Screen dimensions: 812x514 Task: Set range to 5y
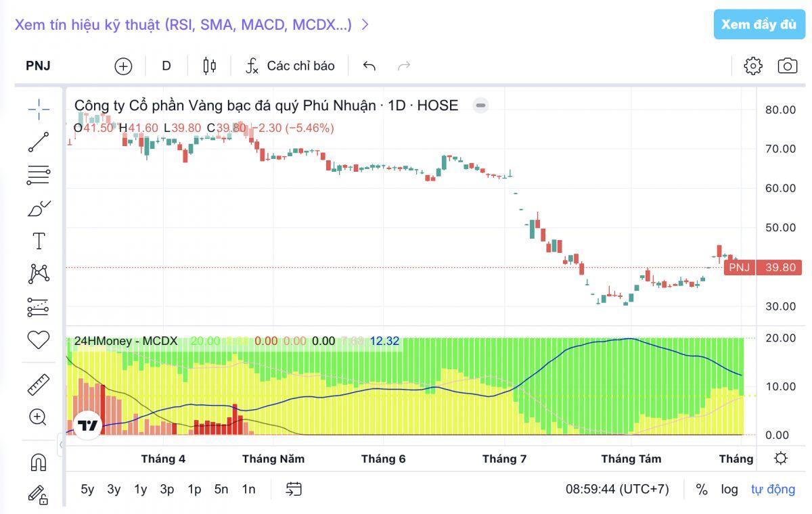point(87,489)
